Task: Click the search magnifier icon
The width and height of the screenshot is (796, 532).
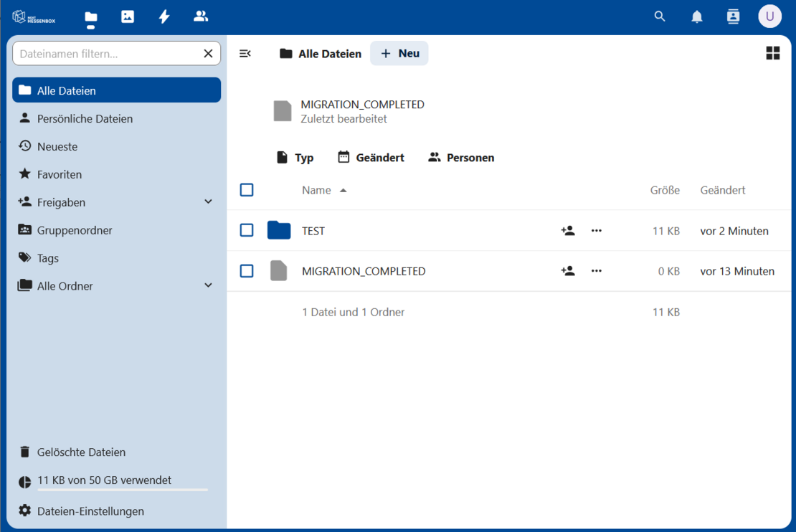Action: (x=660, y=16)
